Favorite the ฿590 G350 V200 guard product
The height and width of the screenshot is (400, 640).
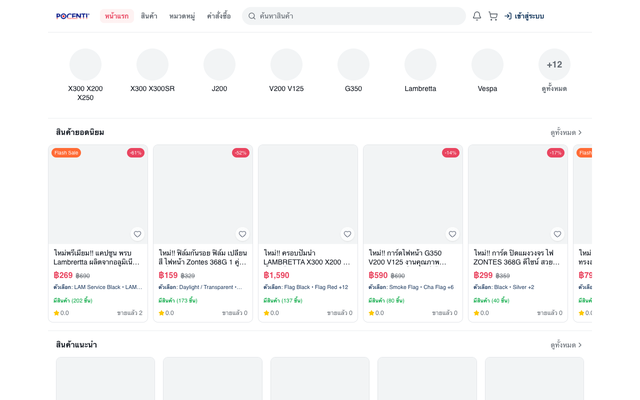[452, 234]
